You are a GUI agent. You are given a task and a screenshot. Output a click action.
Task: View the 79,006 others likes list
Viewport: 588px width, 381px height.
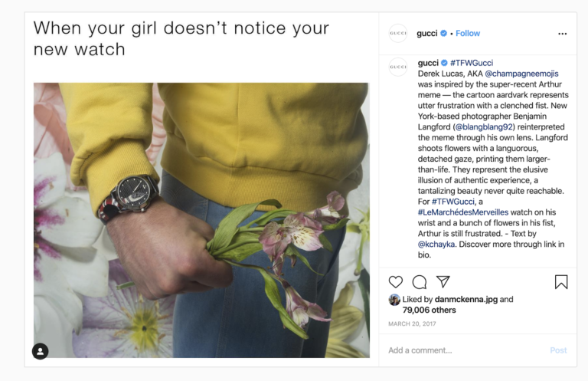429,310
